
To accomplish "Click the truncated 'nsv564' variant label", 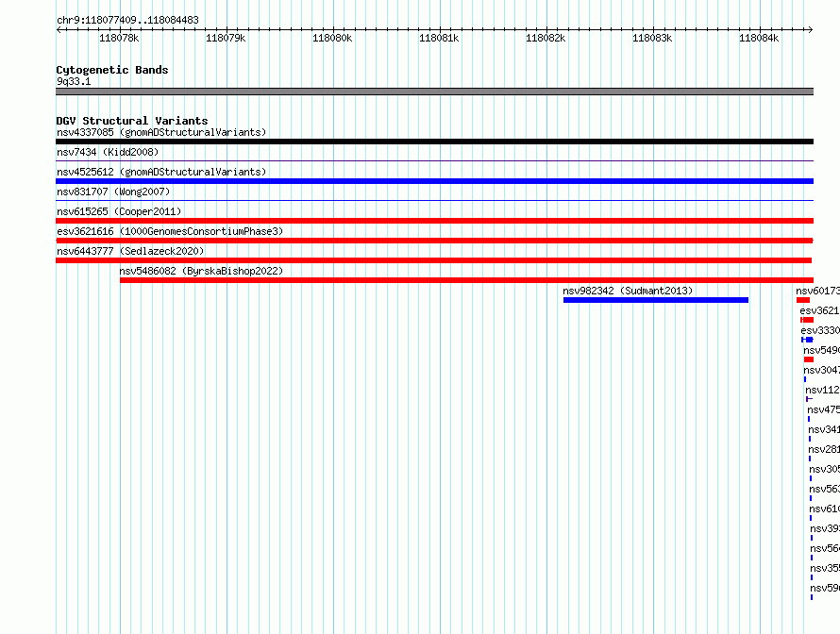I will point(825,548).
